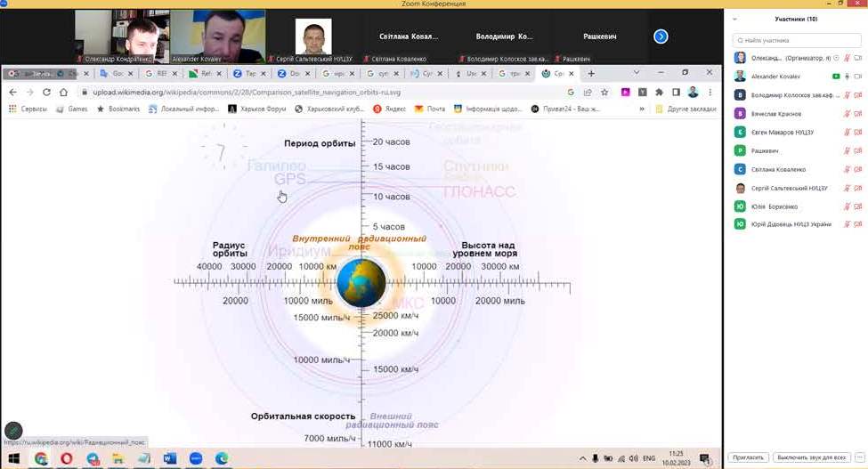Unmute Сергій Сальтевський НУЦЗУ microphone
The image size is (868, 469).
(x=847, y=188)
